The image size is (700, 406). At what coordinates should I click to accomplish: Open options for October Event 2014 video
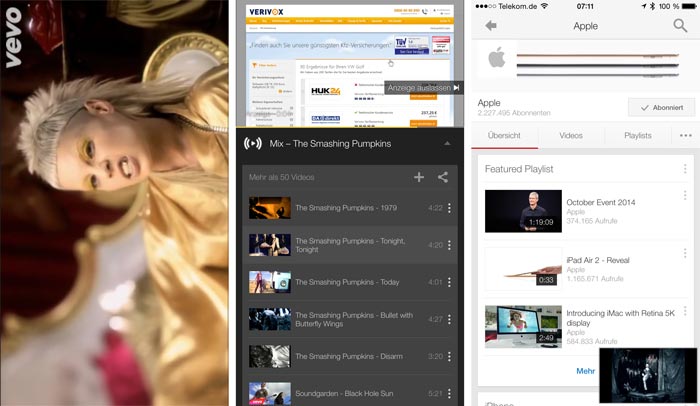[685, 195]
